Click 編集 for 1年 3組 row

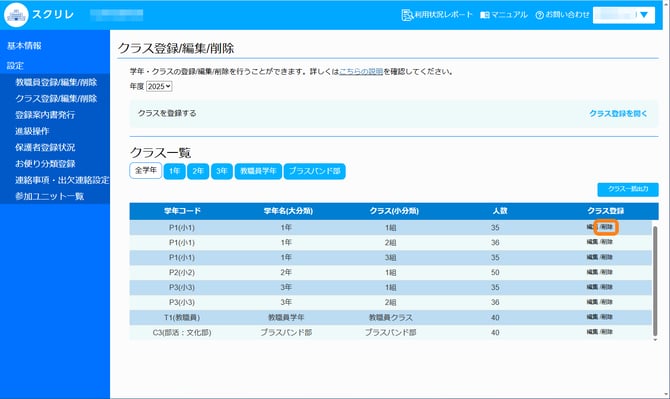592,257
